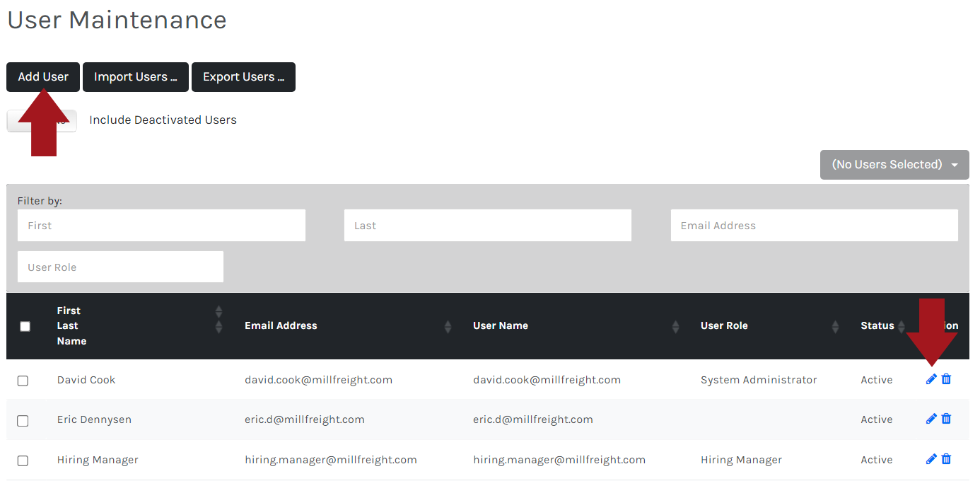This screenshot has height=481, width=980.
Task: Sort table by Email Address column
Action: 448,326
